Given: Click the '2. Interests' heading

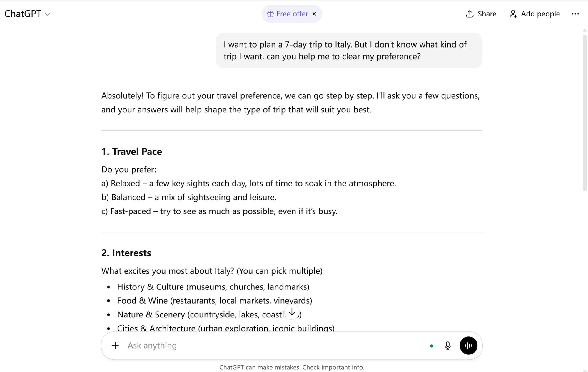Looking at the screenshot, I should pos(126,253).
